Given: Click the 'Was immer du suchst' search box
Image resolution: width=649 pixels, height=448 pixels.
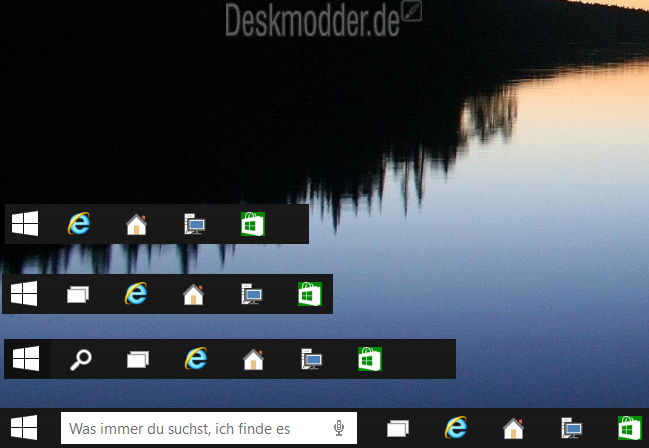Looking at the screenshot, I should 209,428.
